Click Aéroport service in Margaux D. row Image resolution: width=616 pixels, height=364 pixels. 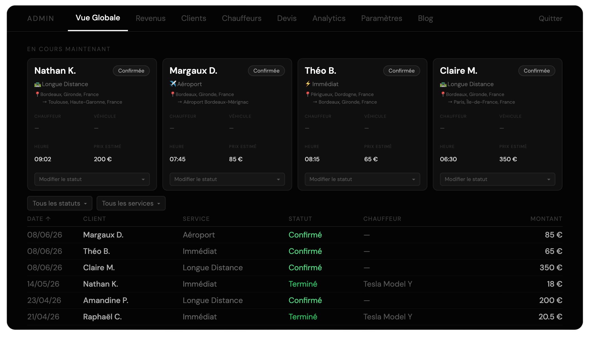tap(199, 235)
